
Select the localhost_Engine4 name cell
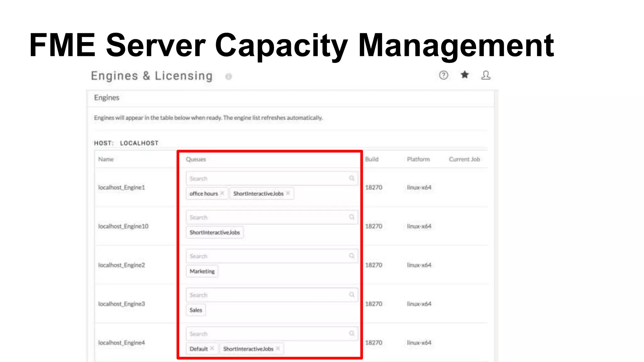pyautogui.click(x=121, y=343)
